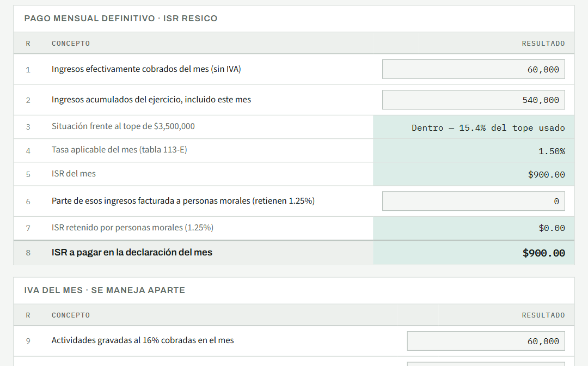Click the 'Situación frente al tope de $3,500,000' label
The width and height of the screenshot is (588, 366).
tap(123, 126)
